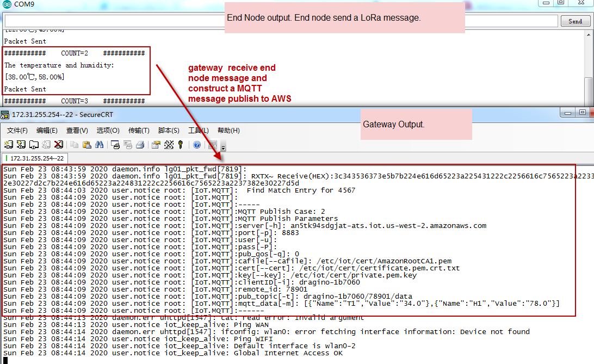Close the COM9 window
This screenshot has height=364, width=594.
pos(581,3)
